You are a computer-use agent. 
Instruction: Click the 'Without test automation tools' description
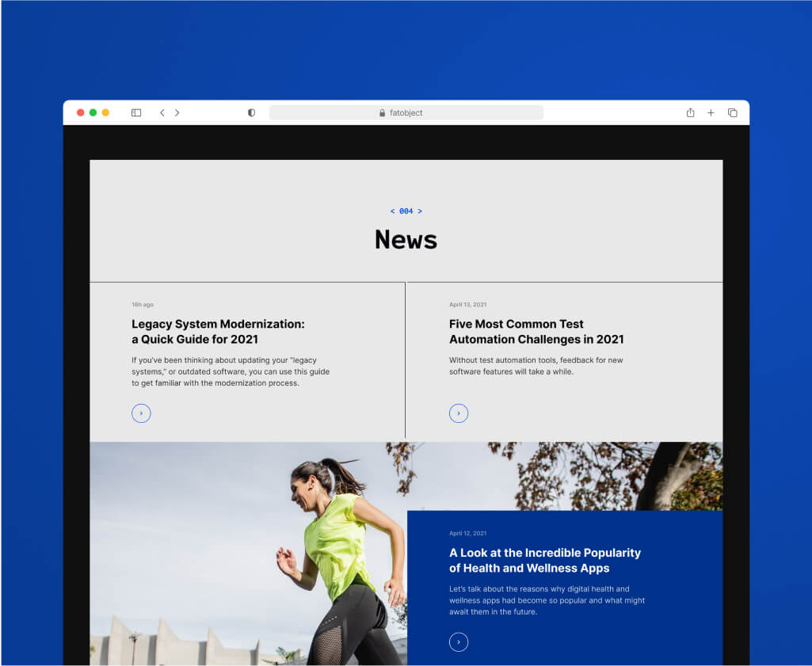click(536, 366)
